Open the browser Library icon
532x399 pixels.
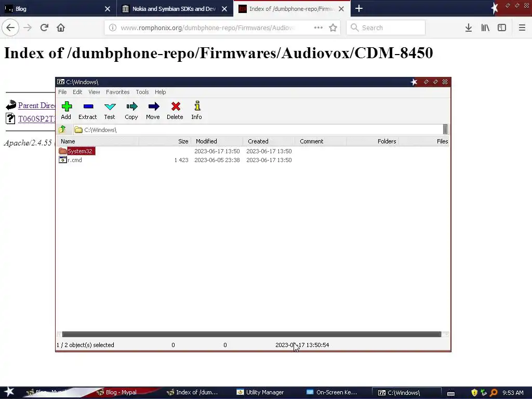tap(485, 28)
